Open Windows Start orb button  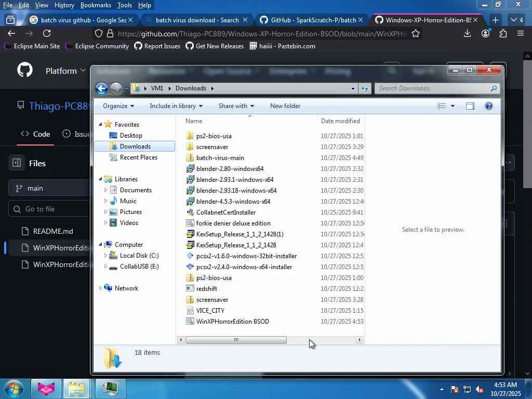pos(14,389)
